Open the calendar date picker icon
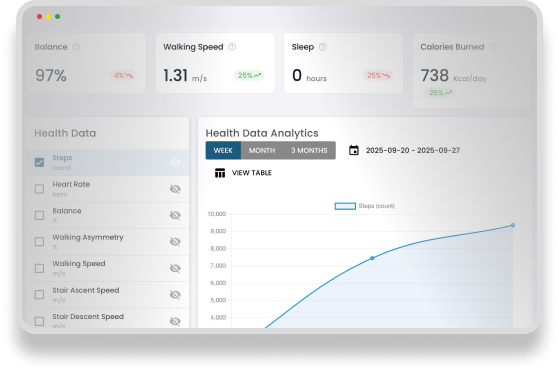This screenshot has height=371, width=559. 354,150
